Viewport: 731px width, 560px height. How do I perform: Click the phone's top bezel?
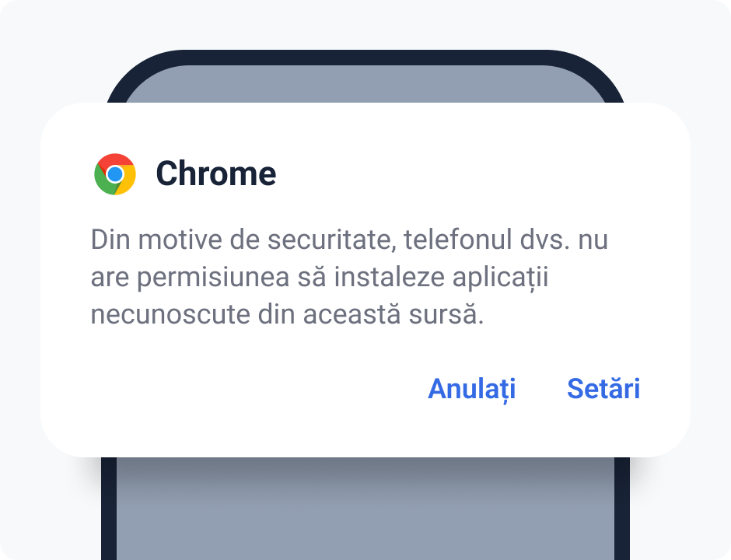tap(365, 58)
